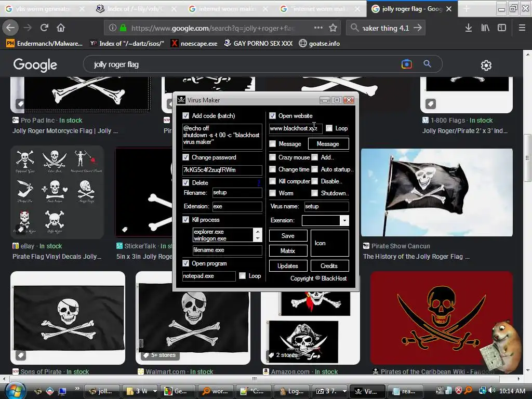
Task: Click the browser Back arrow button
Action: [x=10, y=28]
